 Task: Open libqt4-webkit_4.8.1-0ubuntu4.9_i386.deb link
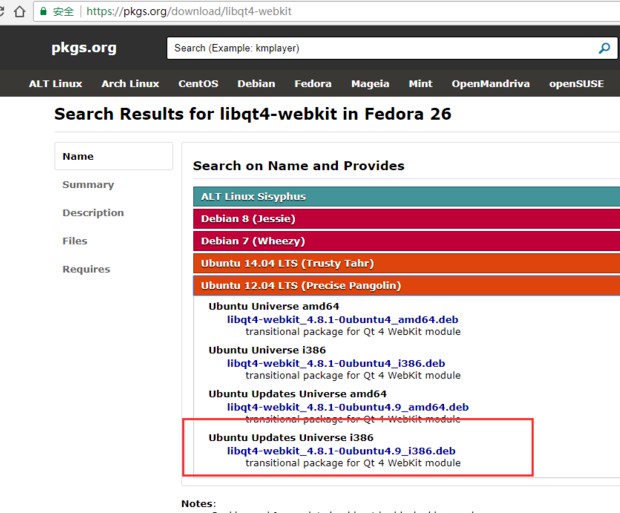click(341, 451)
